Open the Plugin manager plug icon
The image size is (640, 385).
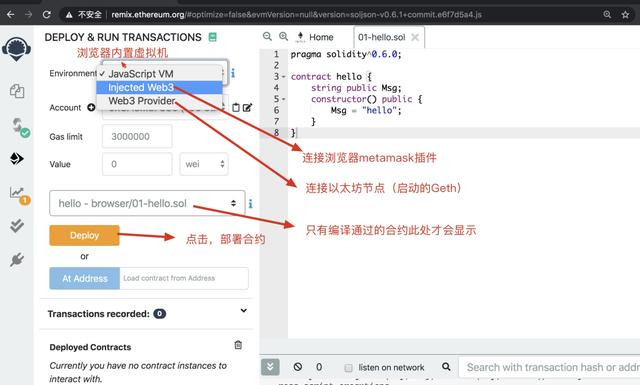[x=17, y=259]
